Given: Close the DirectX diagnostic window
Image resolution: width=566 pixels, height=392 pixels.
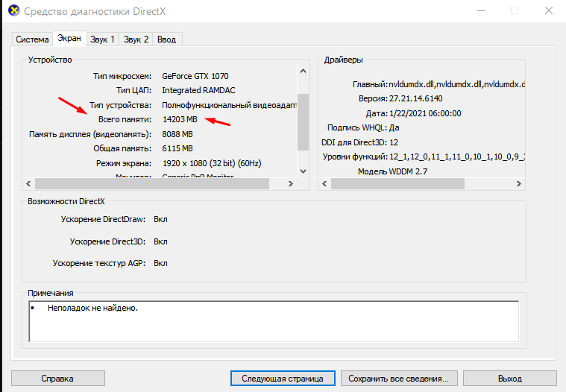Looking at the screenshot, I should [x=549, y=11].
